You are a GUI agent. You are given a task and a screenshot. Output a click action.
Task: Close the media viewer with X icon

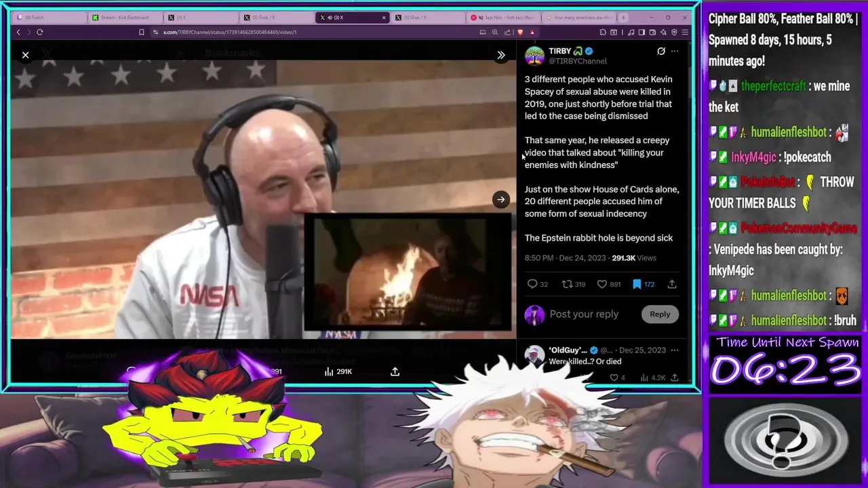(25, 55)
